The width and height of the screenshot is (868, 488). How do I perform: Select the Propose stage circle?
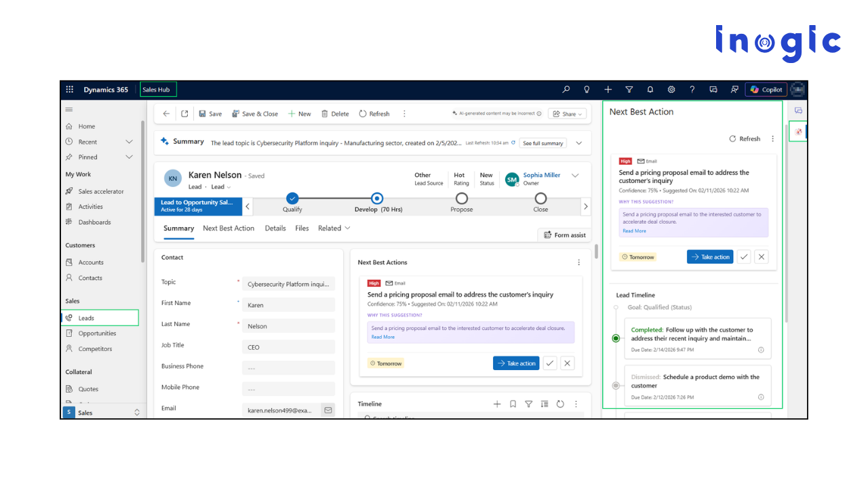[462, 199]
